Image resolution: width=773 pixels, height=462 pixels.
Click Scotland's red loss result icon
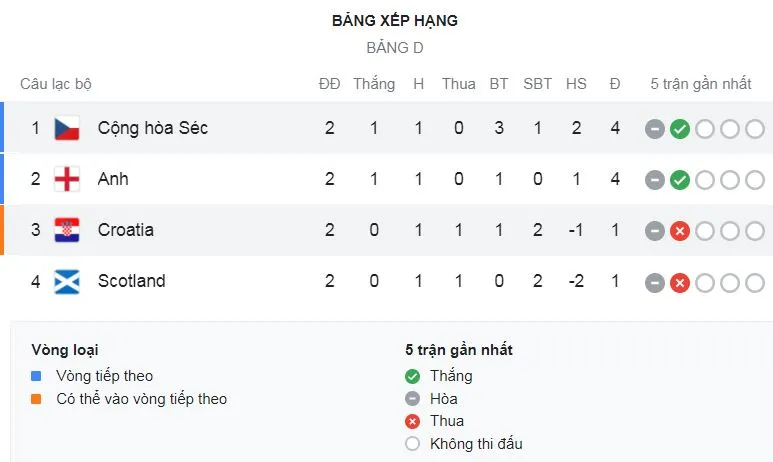point(680,282)
